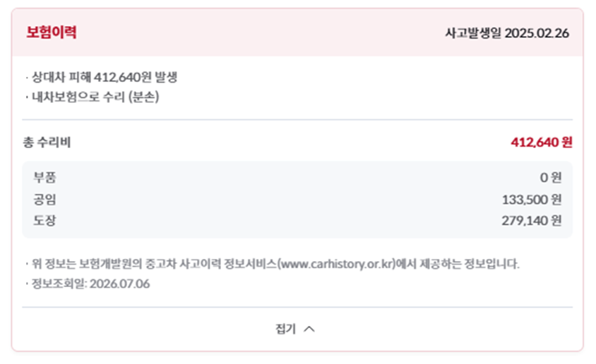Select the 133,500 원 labor cost value
Image resolution: width=596 pixels, height=364 pixels.
(x=532, y=199)
